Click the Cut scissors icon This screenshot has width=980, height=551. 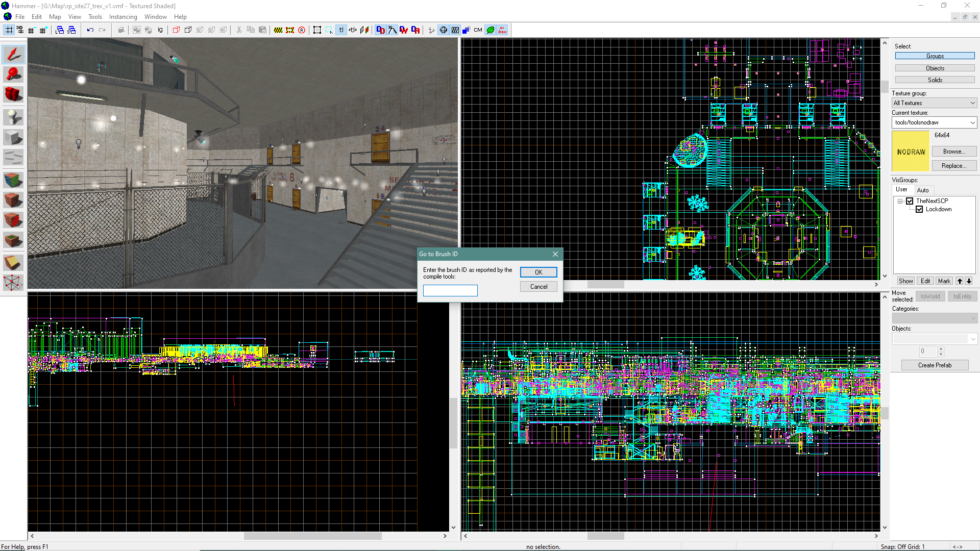coord(239,30)
